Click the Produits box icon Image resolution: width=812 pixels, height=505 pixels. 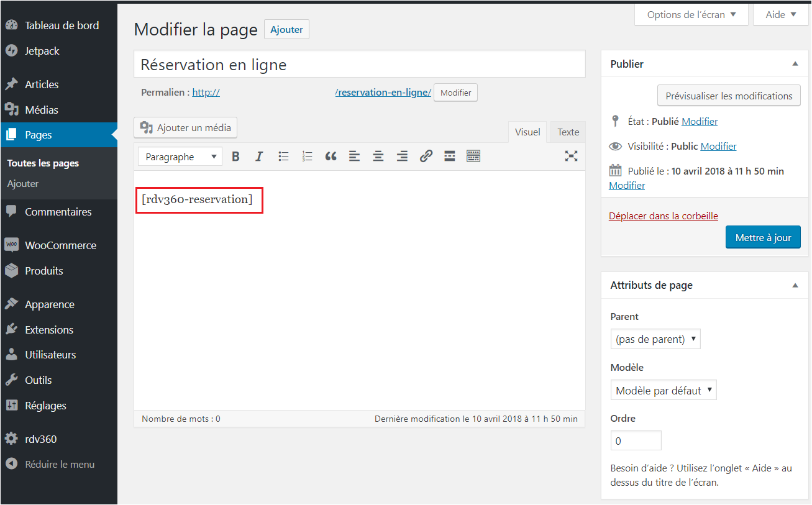(x=11, y=271)
